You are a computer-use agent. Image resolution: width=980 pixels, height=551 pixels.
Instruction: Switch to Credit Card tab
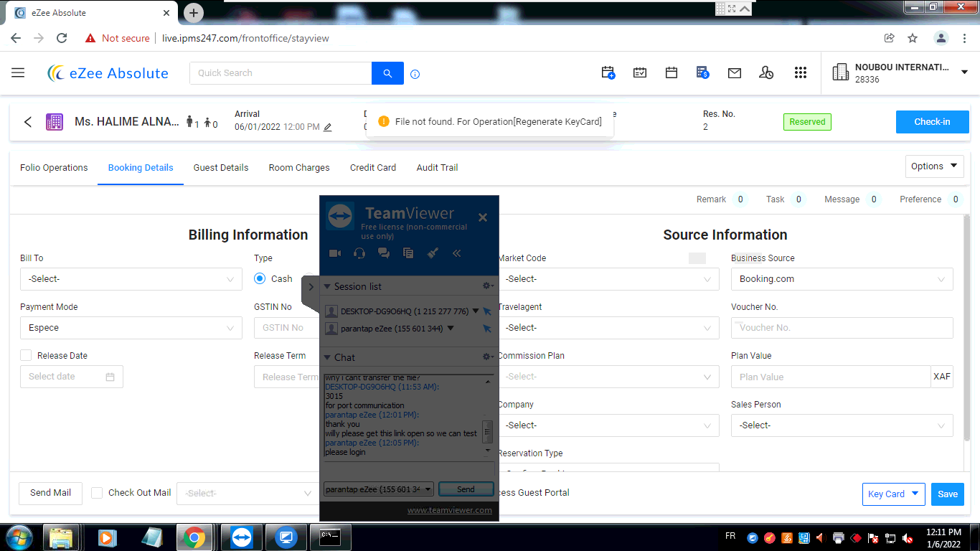tap(373, 168)
